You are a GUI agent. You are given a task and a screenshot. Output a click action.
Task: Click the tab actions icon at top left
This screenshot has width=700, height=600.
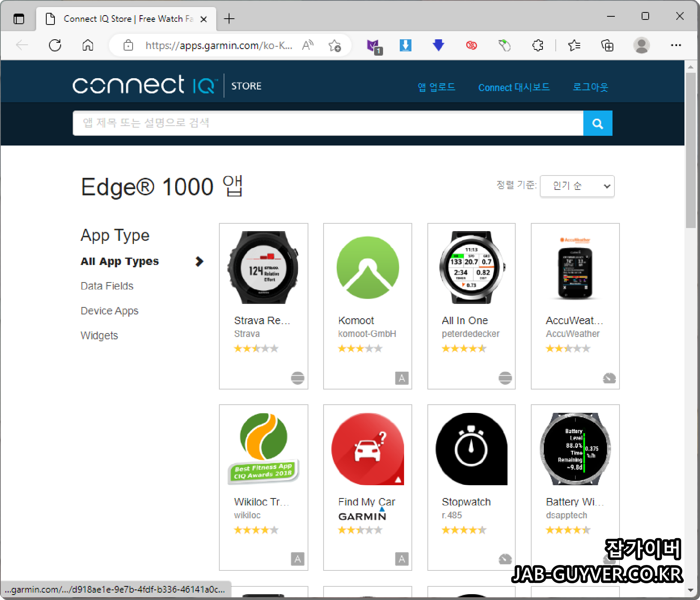pyautogui.click(x=19, y=19)
